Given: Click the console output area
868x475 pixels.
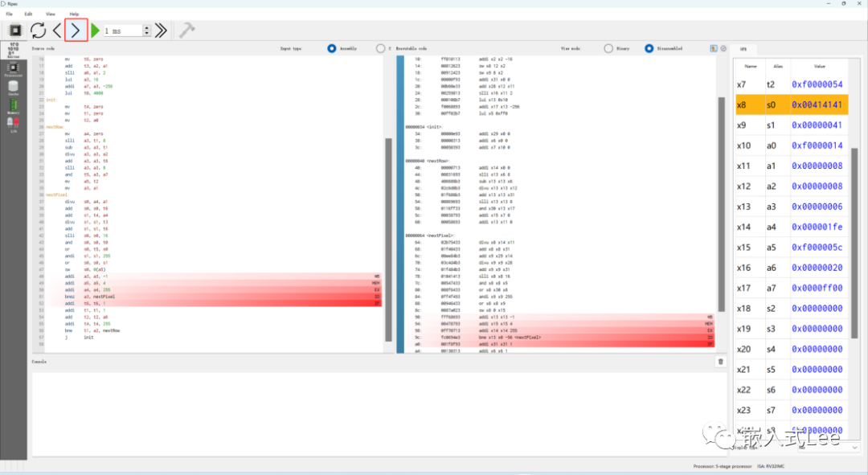Looking at the screenshot, I should (379, 413).
